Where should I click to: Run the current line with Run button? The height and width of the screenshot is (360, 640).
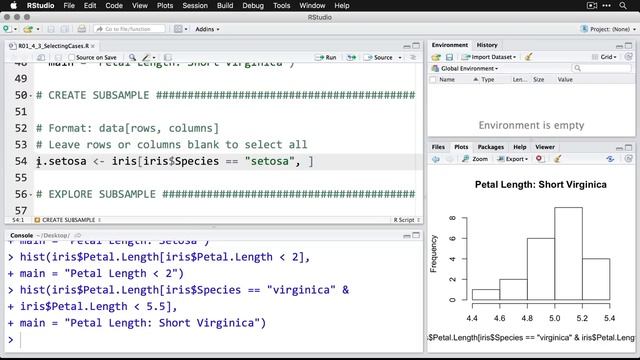pos(326,58)
